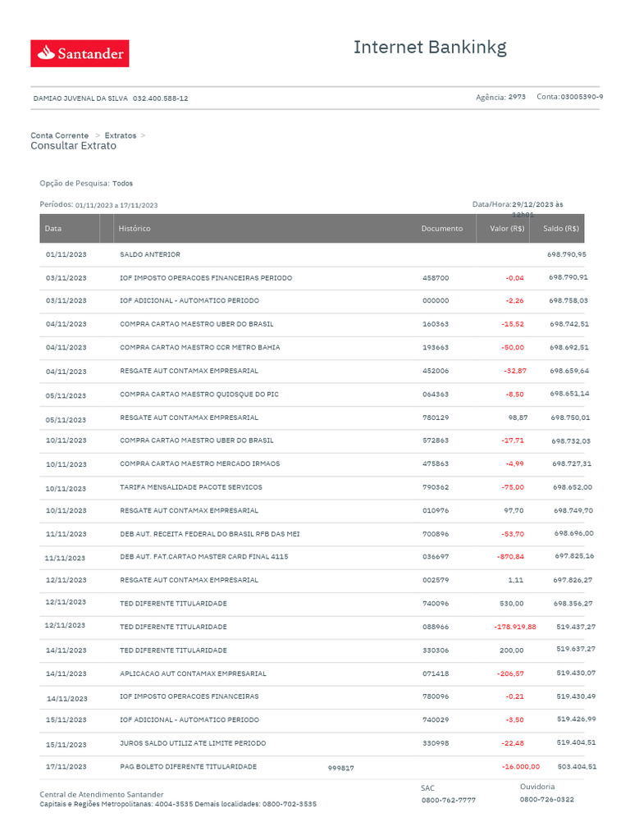Click the Ouvidoria number 0800-726-0322
Image resolution: width=630 pixels, height=840 pixels.
(547, 799)
